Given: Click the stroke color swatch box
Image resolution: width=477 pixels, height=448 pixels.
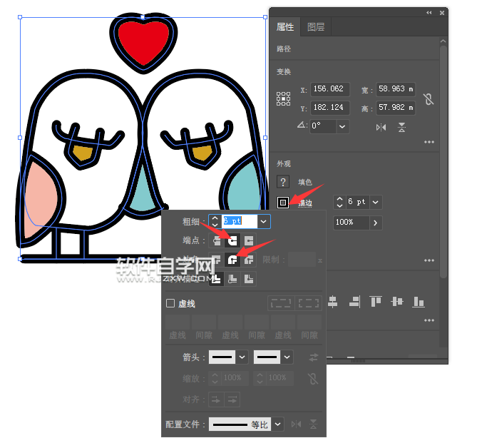Looking at the screenshot, I should 283,203.
